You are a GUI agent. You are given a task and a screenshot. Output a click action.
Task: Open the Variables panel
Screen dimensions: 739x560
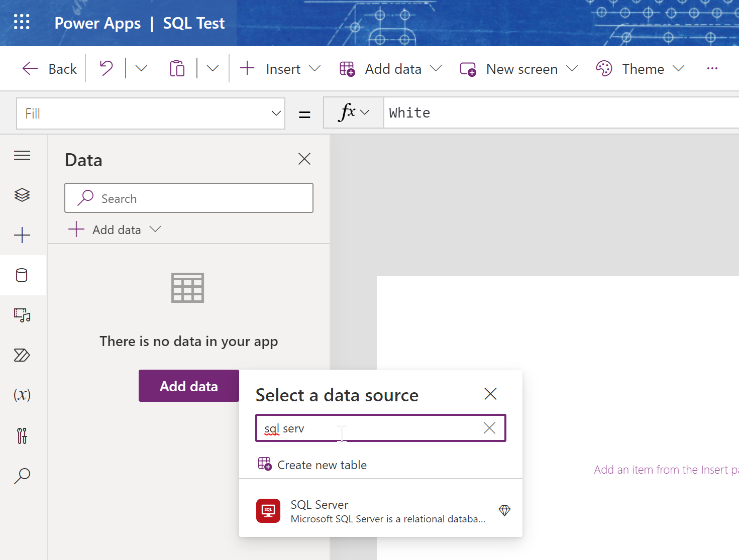click(x=22, y=395)
